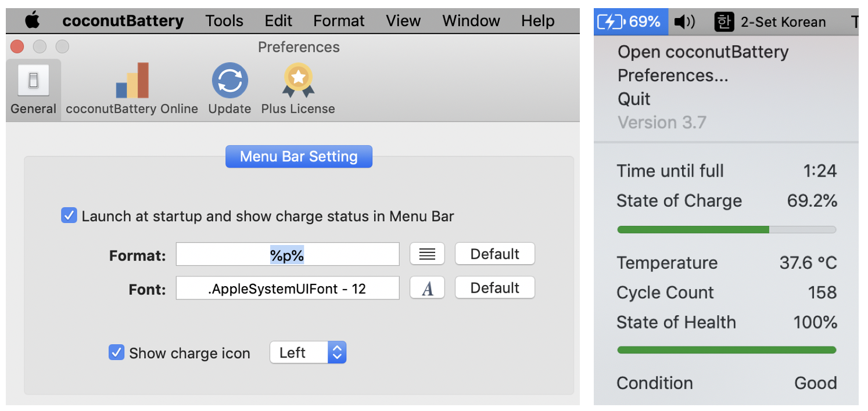Click the Condition value Good
This screenshot has height=411, width=868.
click(816, 383)
